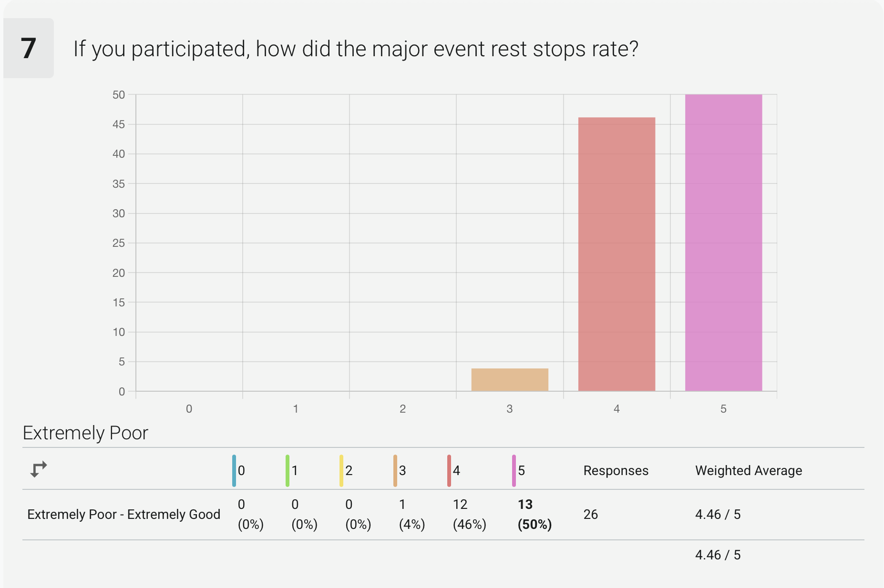Click the green color marker for rating 1
This screenshot has width=884, height=588.
click(x=288, y=471)
